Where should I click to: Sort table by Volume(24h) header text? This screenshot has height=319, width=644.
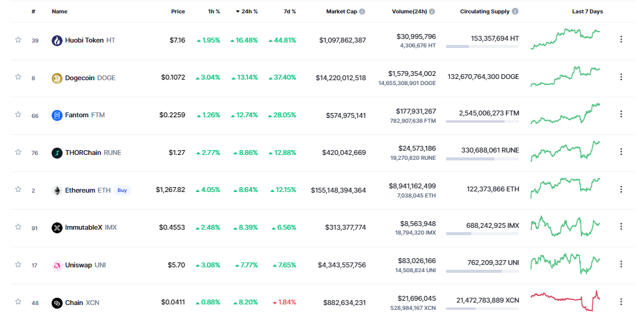click(x=409, y=12)
